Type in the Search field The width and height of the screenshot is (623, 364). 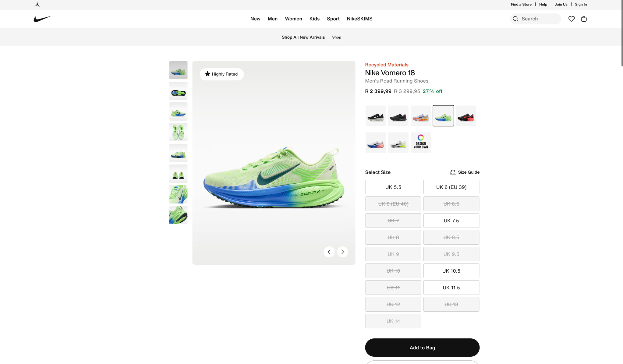pos(536,19)
